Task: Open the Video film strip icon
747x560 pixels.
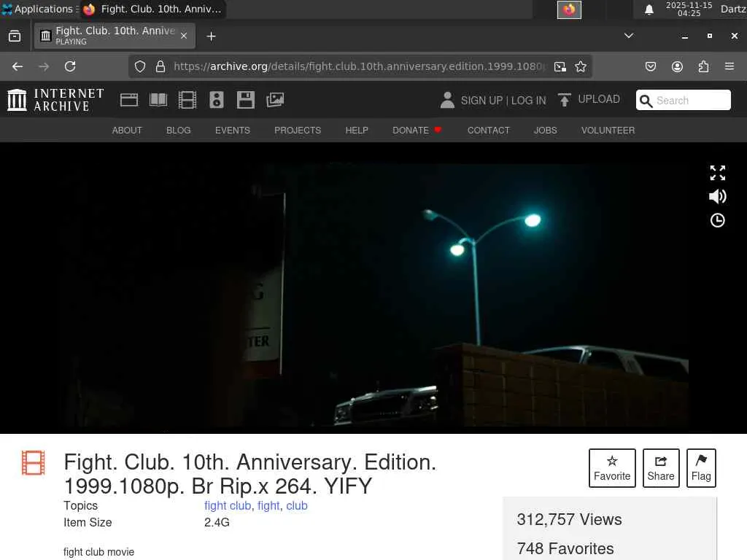Action: click(x=187, y=100)
